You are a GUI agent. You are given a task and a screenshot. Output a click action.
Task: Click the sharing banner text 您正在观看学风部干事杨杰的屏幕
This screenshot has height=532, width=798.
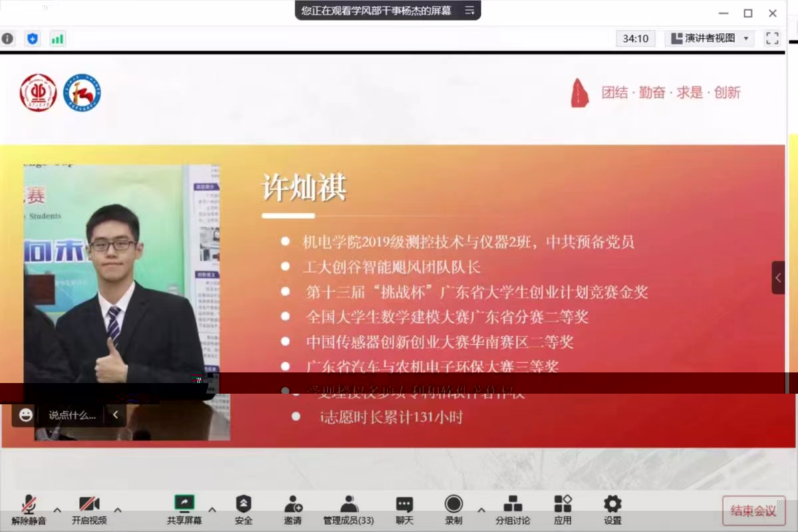(376, 10)
